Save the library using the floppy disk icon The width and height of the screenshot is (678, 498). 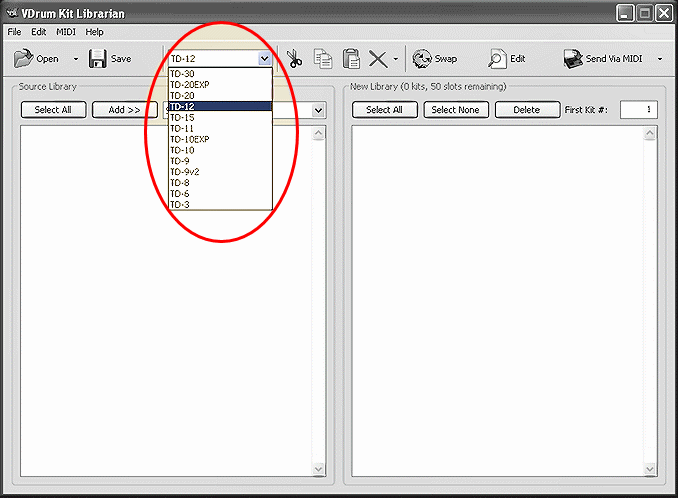click(x=97, y=58)
